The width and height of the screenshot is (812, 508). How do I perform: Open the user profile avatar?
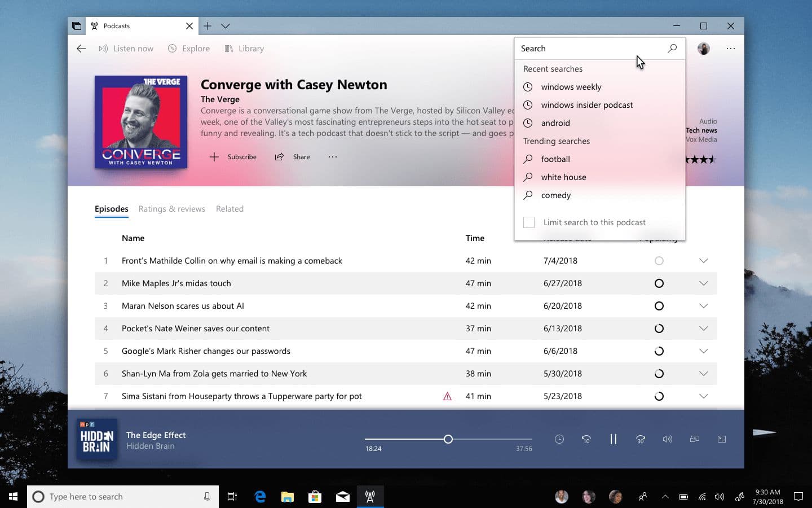pyautogui.click(x=704, y=49)
